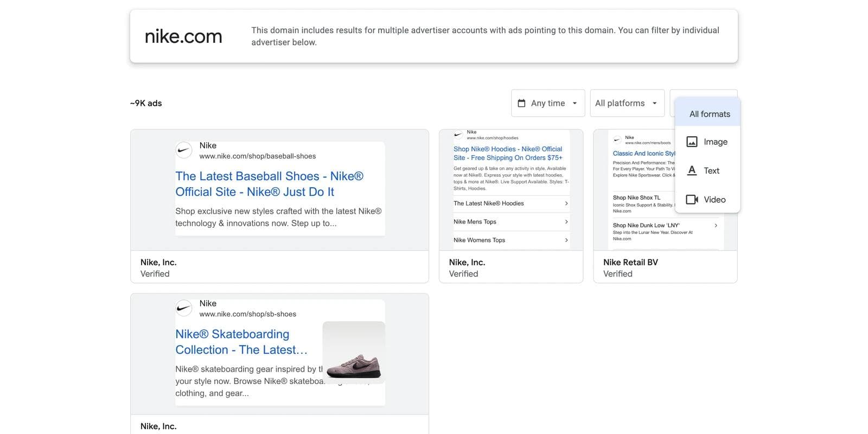Click Shop Nike Shox TL sitelink
This screenshot has width=868, height=434.
[x=636, y=197]
